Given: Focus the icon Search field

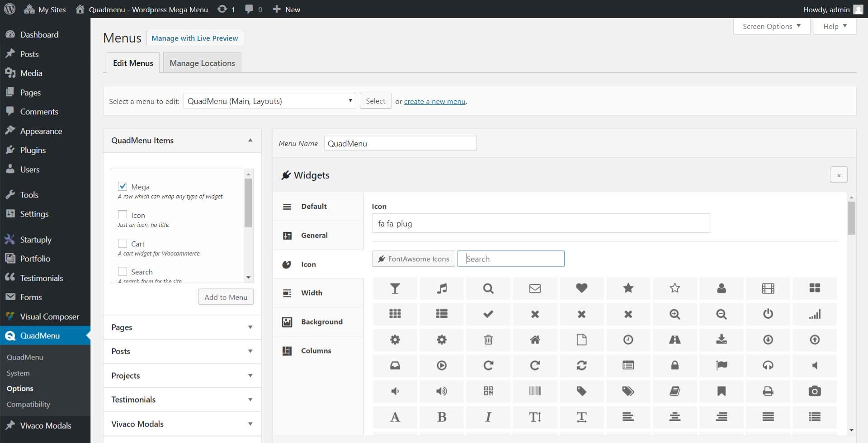Looking at the screenshot, I should pyautogui.click(x=511, y=259).
